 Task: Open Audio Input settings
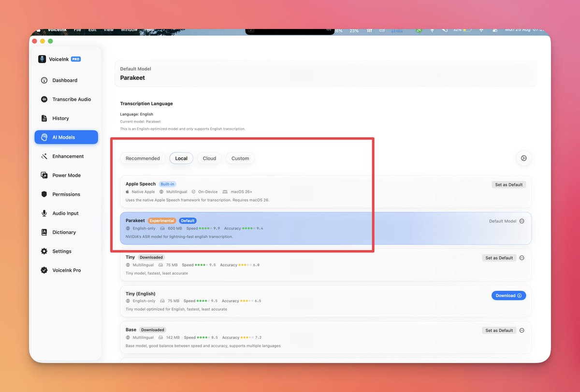coord(66,213)
